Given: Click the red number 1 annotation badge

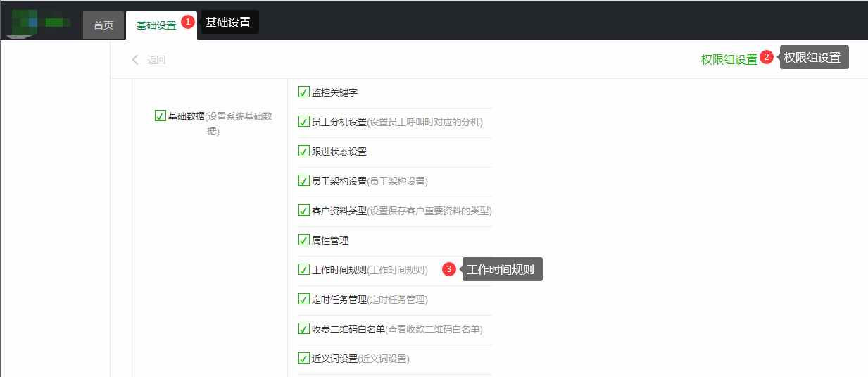Looking at the screenshot, I should click(187, 22).
